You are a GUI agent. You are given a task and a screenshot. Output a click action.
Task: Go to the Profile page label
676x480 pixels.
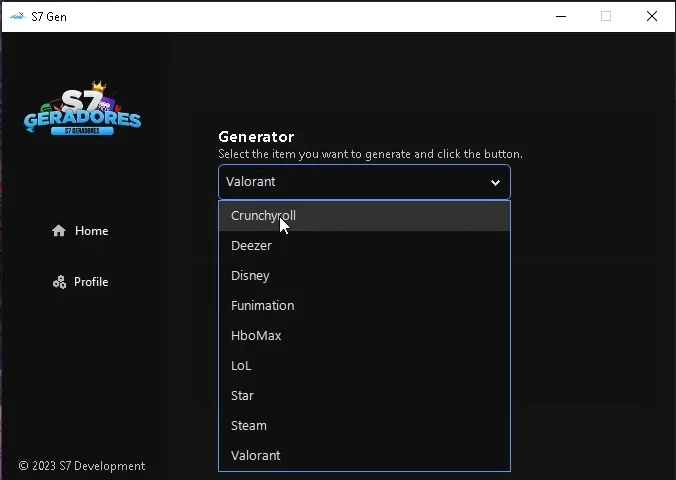click(91, 282)
